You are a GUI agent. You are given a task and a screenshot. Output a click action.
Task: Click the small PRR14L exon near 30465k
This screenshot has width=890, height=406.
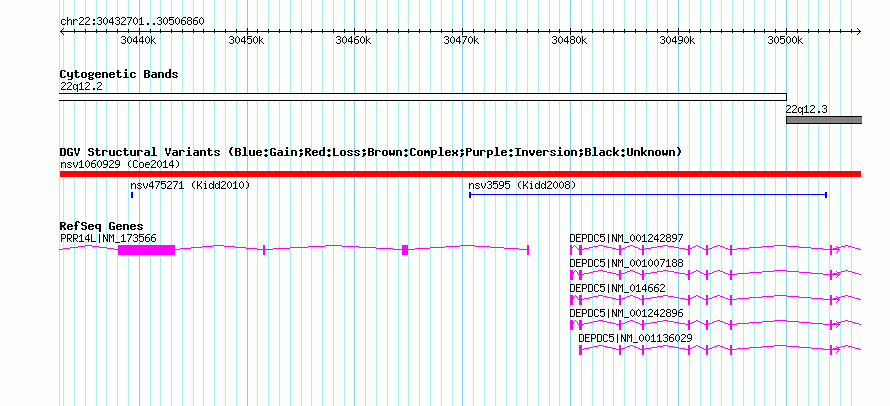point(405,250)
